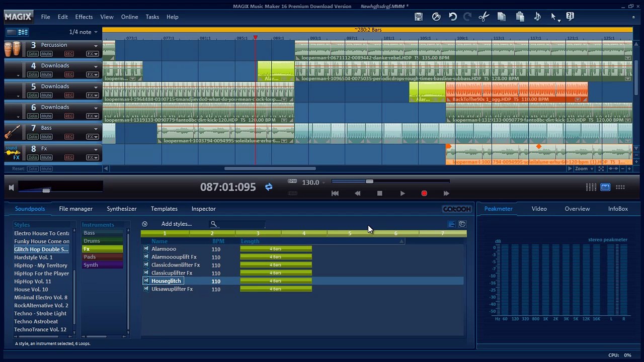This screenshot has width=644, height=362.
Task: Solo track 5 Downloads
Action: 33,95
